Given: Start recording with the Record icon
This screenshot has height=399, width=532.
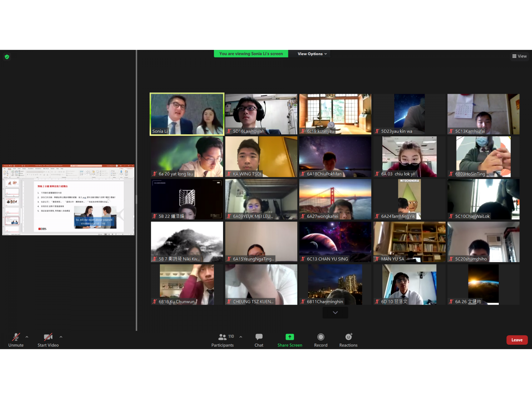Looking at the screenshot, I should (x=321, y=337).
